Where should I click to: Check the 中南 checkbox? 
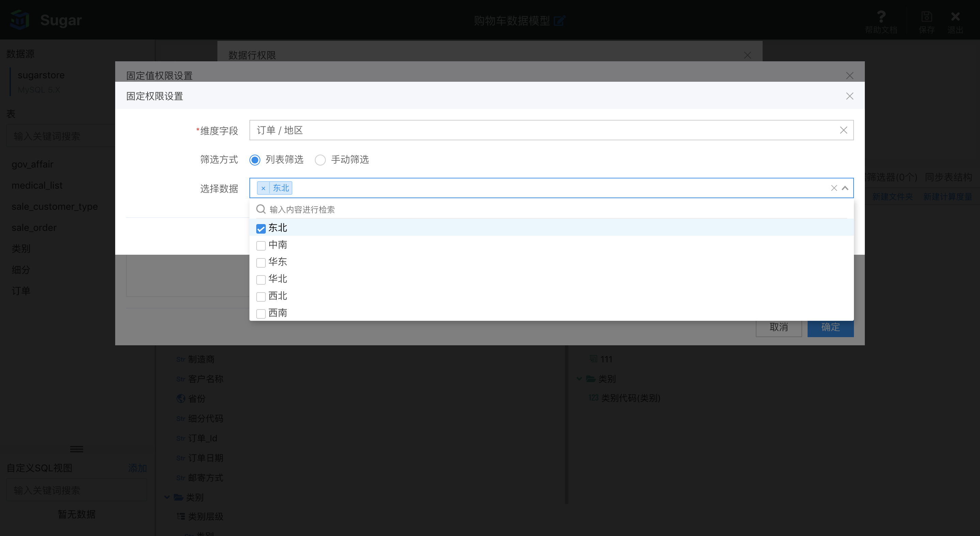click(261, 246)
